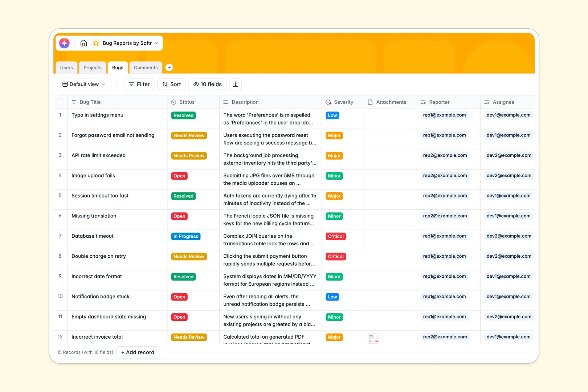Image resolution: width=588 pixels, height=392 pixels.
Task: Click the Bug Title column header
Action: [117, 102]
